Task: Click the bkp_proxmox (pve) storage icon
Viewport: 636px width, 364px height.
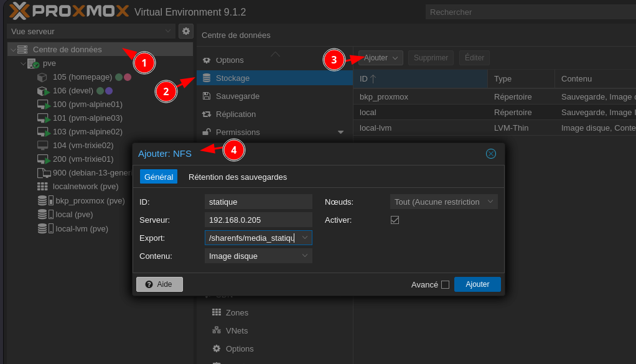Action: (42, 200)
